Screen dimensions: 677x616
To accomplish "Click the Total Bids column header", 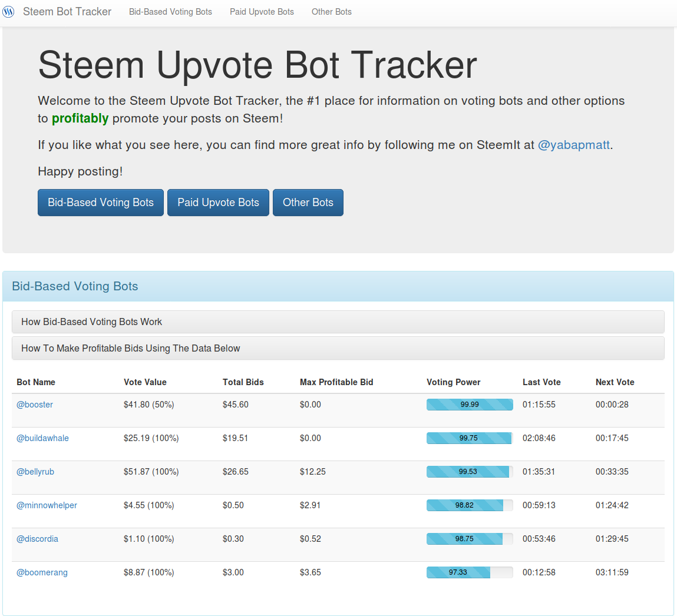I will coord(243,382).
